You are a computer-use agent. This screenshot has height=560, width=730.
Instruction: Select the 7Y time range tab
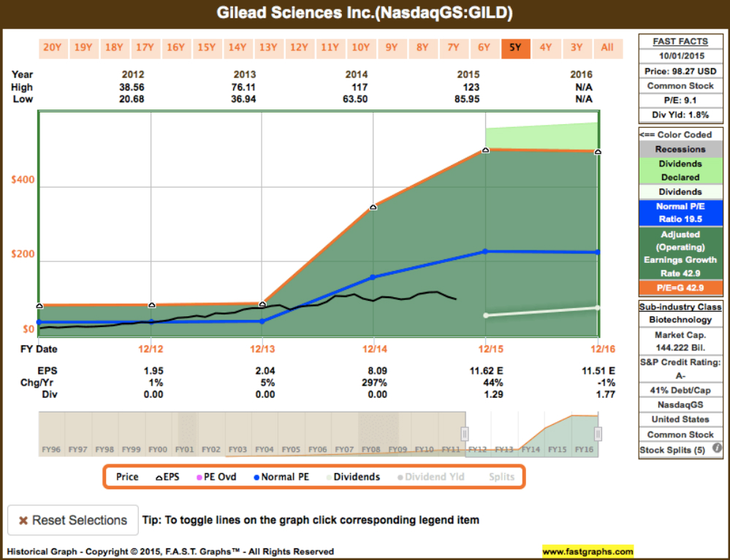tap(454, 48)
